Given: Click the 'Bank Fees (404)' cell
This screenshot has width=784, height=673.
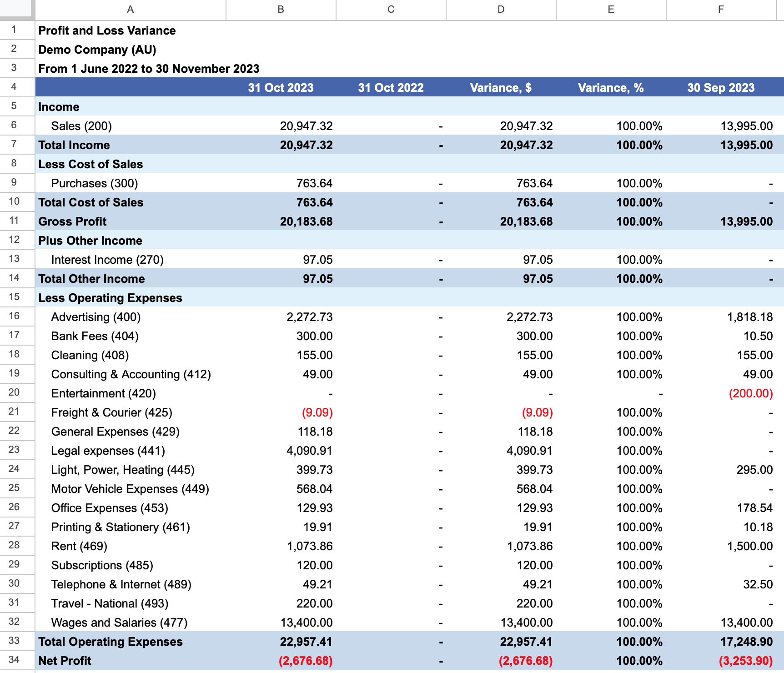Looking at the screenshot, I should tap(131, 336).
